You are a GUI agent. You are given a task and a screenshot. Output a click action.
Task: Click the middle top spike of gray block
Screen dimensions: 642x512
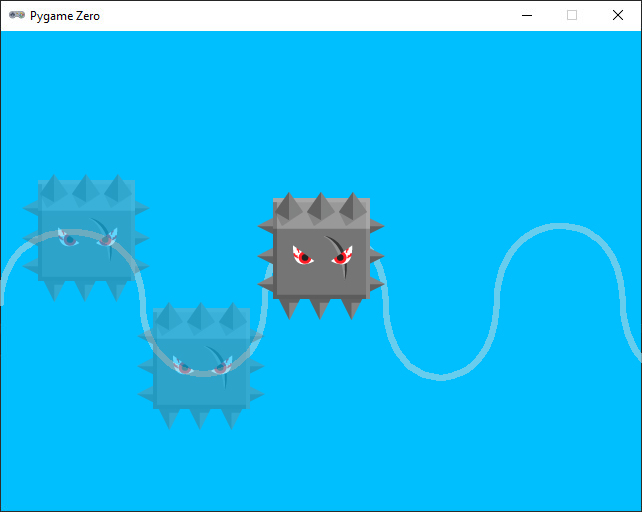(x=321, y=207)
